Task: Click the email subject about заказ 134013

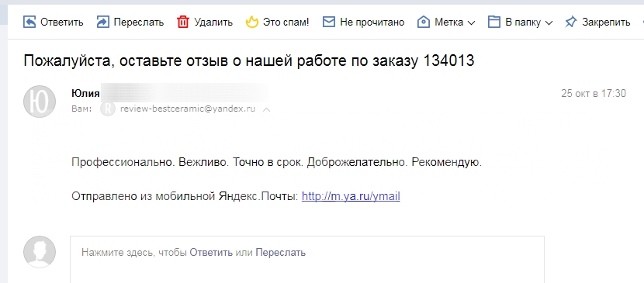Action: [249, 60]
